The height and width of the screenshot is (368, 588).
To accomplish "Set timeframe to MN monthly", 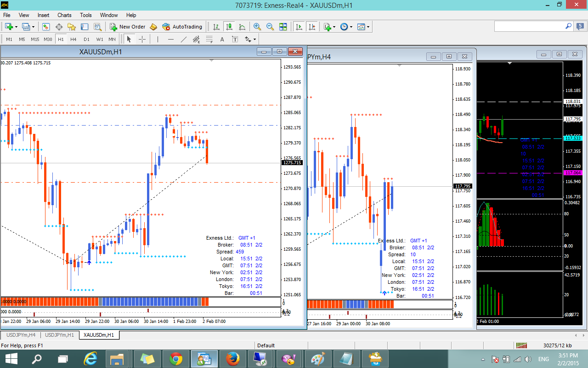I will click(112, 39).
